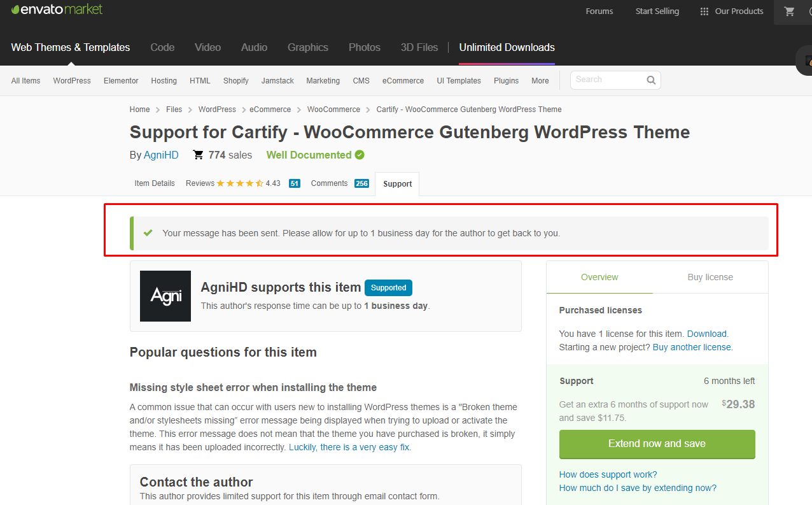Go to WordPress breadcrumb
Screen dimensions: 812x505
[217, 110]
